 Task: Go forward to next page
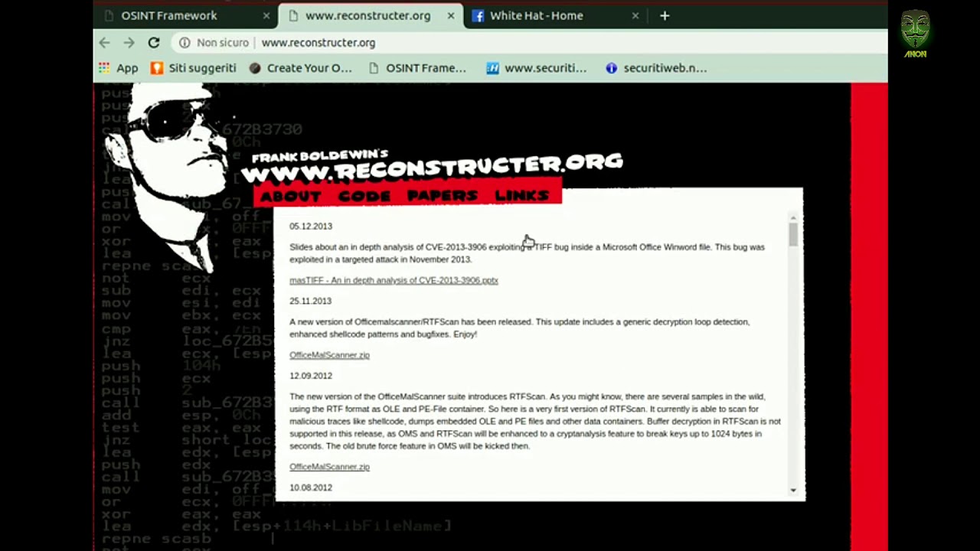129,43
